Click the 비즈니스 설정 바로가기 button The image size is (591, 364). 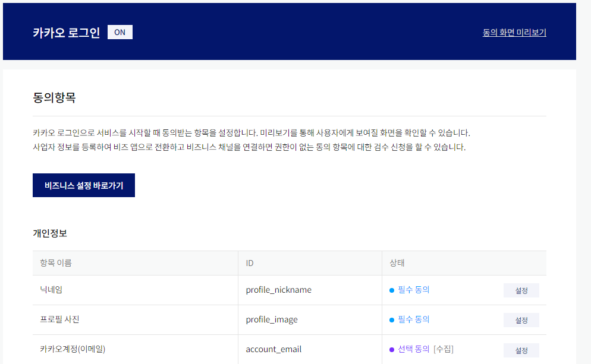[84, 185]
